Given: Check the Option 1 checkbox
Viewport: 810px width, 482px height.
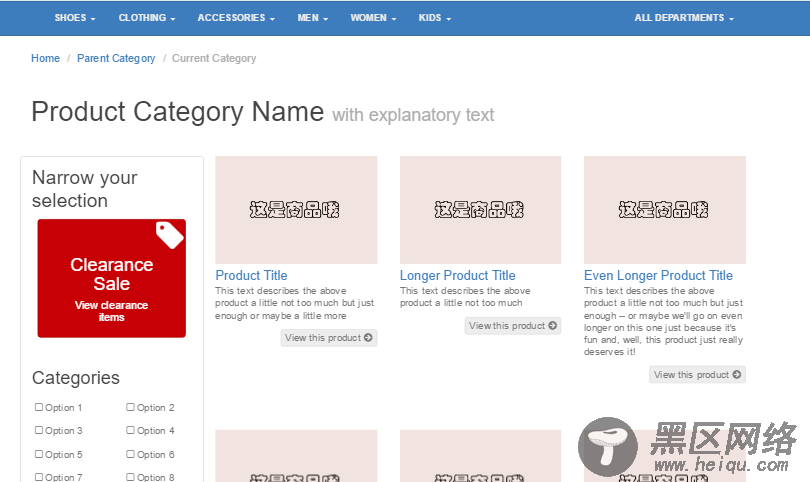Looking at the screenshot, I should [x=39, y=407].
